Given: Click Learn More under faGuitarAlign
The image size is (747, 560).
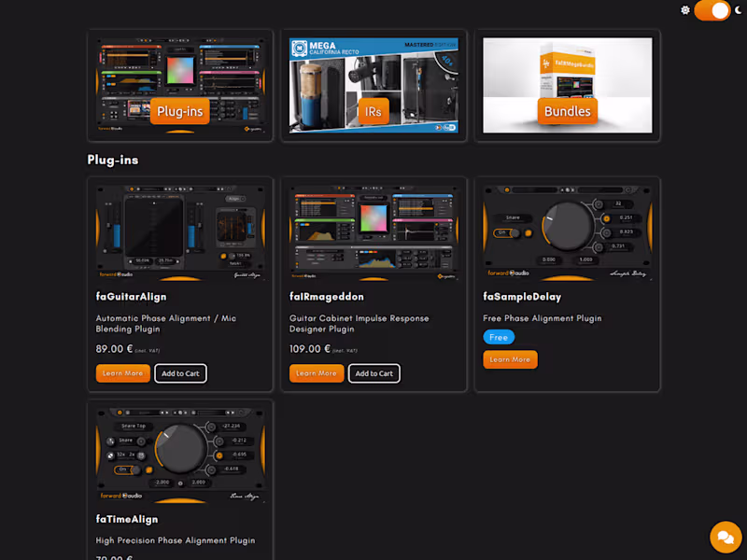Looking at the screenshot, I should [122, 372].
